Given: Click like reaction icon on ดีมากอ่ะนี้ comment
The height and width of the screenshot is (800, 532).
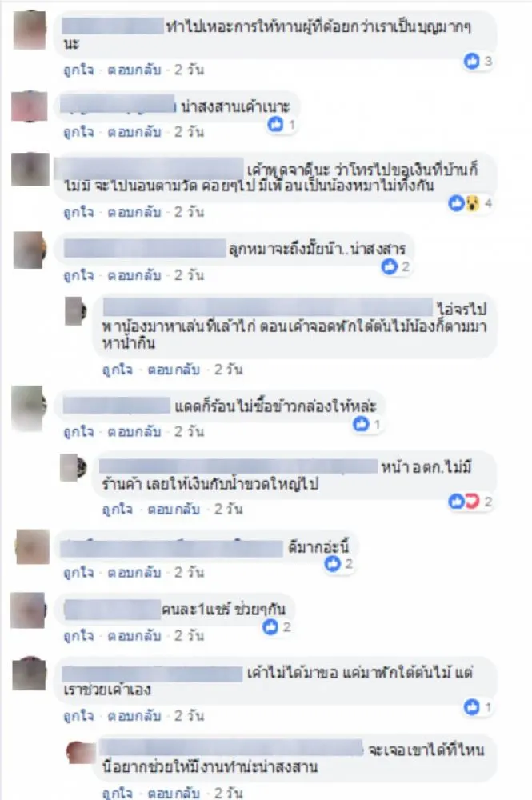Looking at the screenshot, I should [333, 564].
